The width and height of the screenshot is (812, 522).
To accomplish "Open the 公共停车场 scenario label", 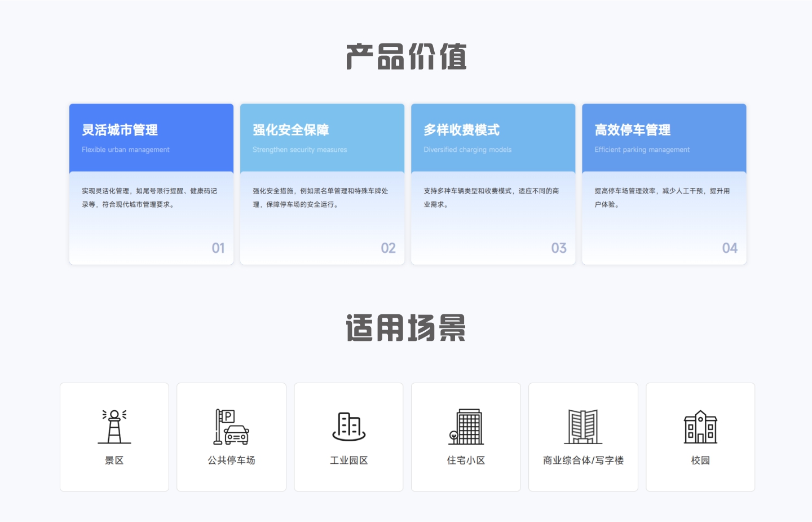I will tap(231, 460).
